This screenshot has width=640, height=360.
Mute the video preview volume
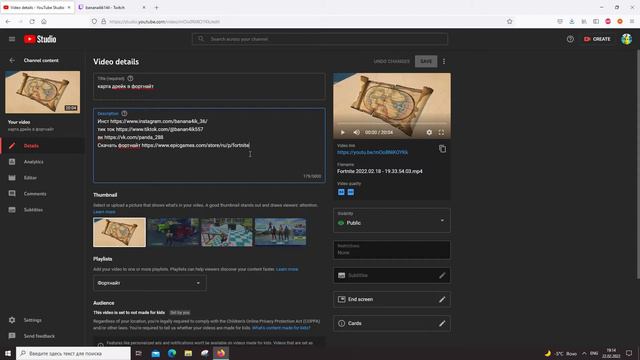pyautogui.click(x=356, y=132)
